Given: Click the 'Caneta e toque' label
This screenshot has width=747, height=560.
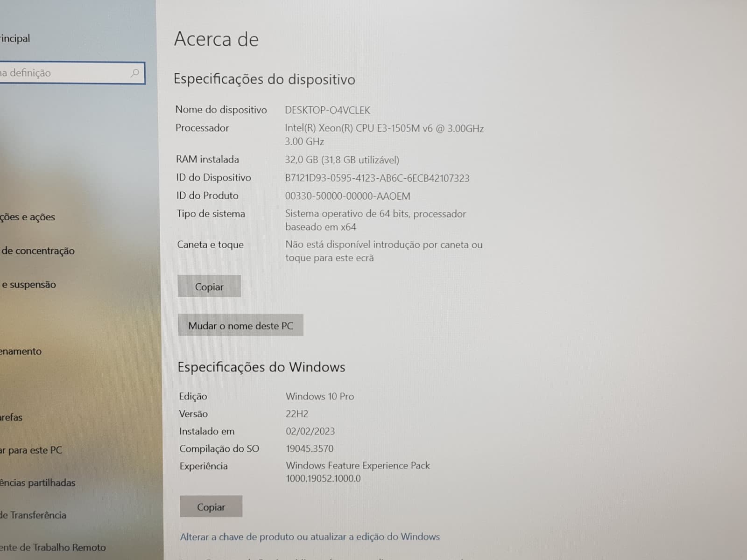Looking at the screenshot, I should [x=210, y=245].
